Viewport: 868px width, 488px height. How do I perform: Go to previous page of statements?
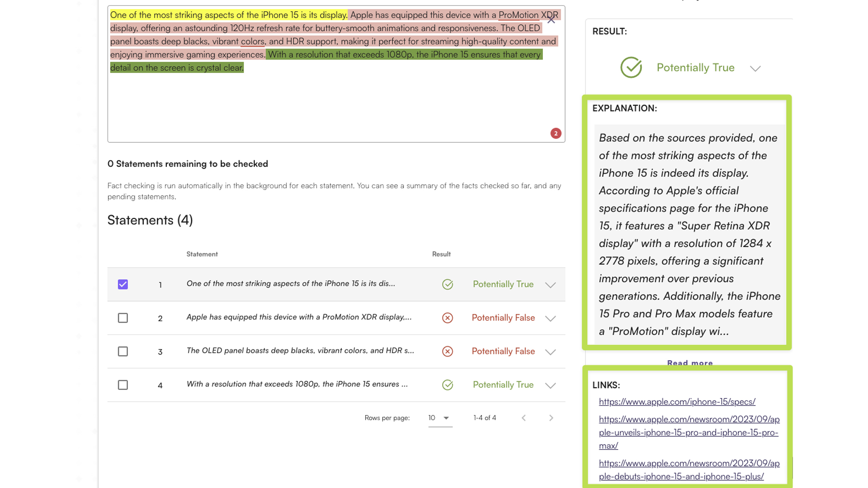pyautogui.click(x=524, y=418)
